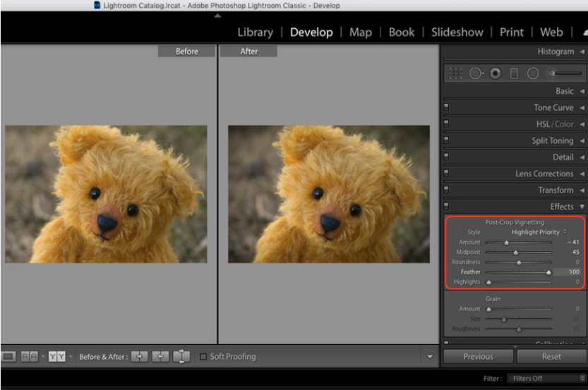Open the Map module
Image resolution: width=588 pixels, height=390 pixels.
pyautogui.click(x=361, y=32)
